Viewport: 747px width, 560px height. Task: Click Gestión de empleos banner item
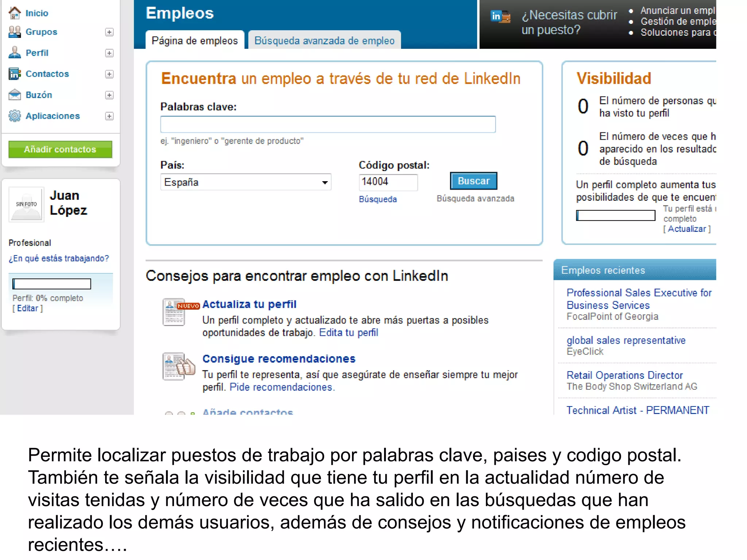point(678,22)
